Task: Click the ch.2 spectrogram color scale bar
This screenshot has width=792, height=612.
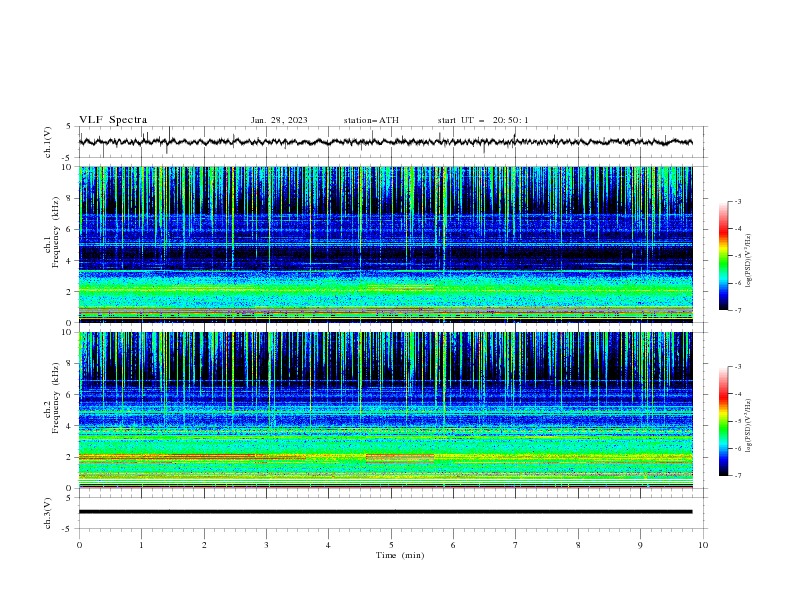Action: point(723,421)
